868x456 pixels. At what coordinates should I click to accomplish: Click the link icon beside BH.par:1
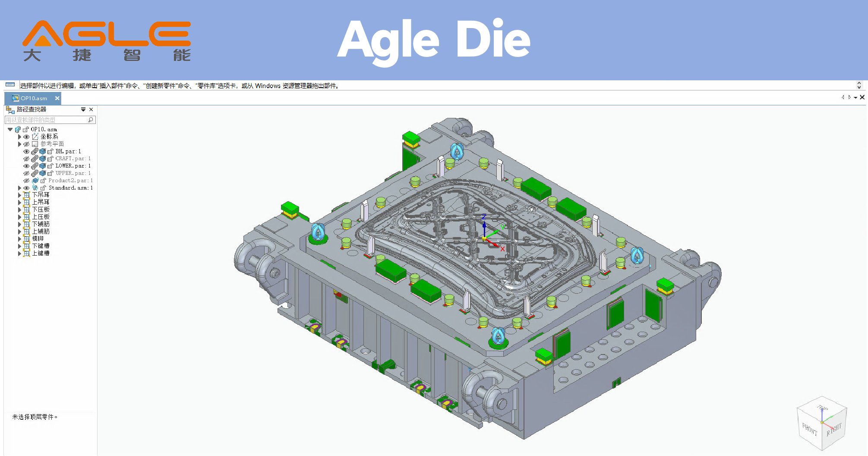pyautogui.click(x=35, y=152)
